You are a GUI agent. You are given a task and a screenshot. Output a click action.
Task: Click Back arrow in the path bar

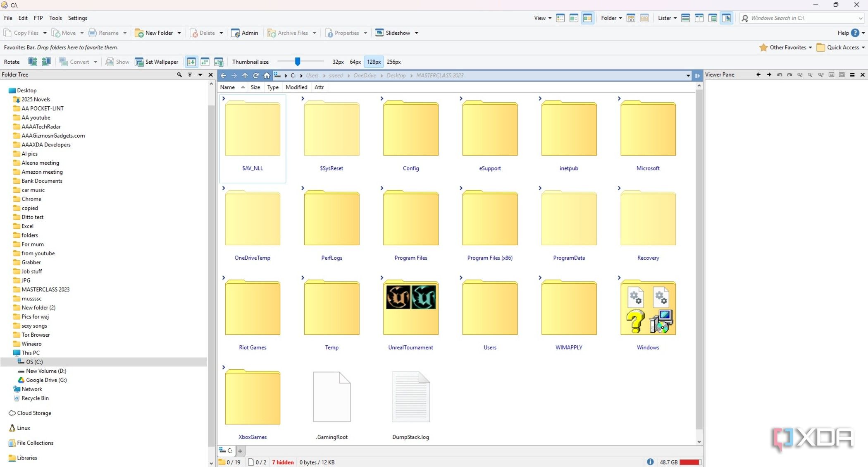click(223, 75)
